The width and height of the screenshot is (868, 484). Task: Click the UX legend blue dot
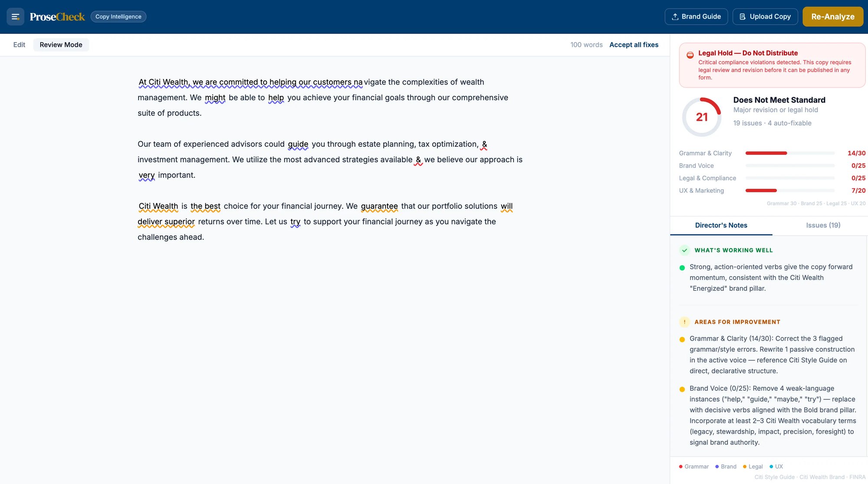tap(771, 467)
